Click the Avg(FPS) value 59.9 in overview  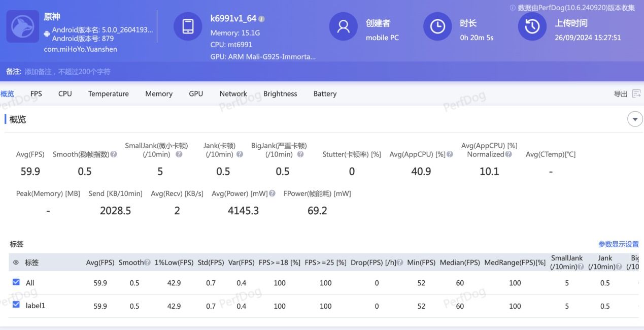(30, 172)
